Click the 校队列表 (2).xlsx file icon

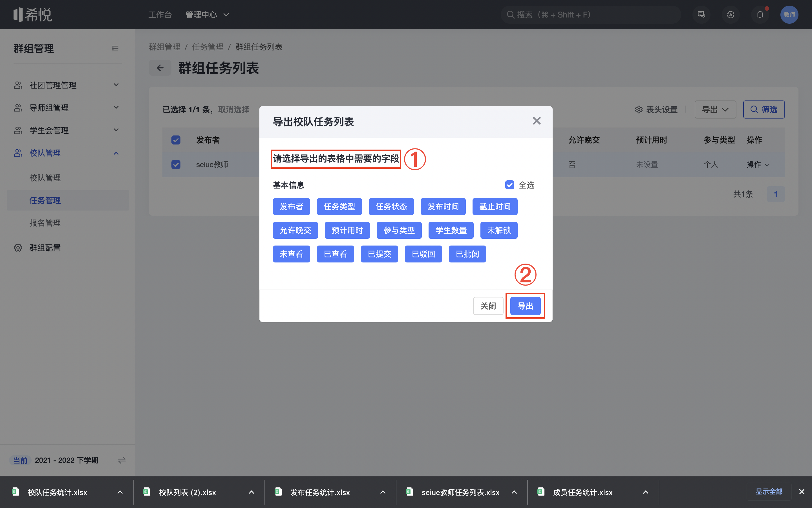[147, 492]
